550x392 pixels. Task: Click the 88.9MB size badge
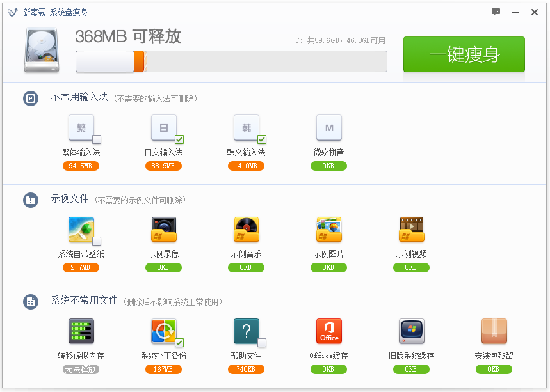(x=163, y=166)
